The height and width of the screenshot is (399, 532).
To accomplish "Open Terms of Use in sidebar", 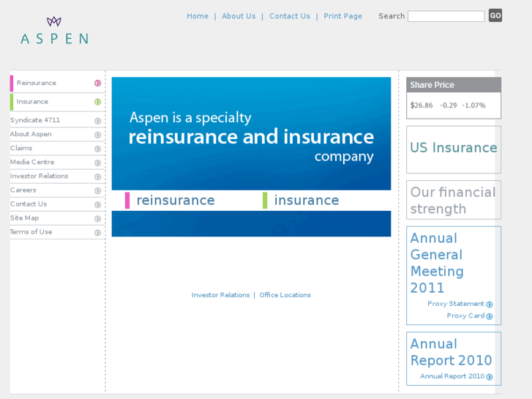I will [31, 231].
